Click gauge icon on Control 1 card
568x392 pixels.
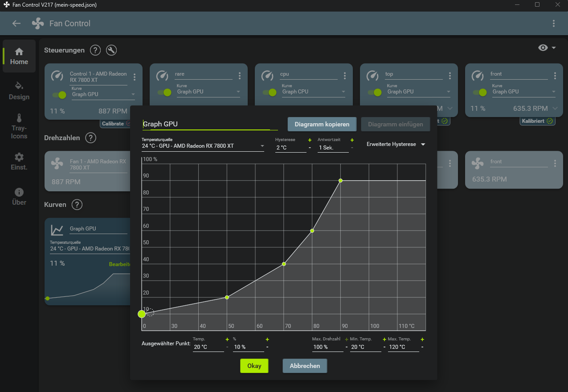tap(57, 76)
